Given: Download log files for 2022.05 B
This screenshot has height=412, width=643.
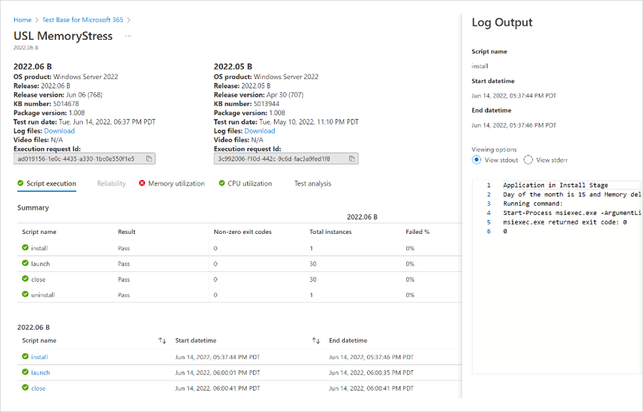Looking at the screenshot, I should pyautogui.click(x=260, y=131).
